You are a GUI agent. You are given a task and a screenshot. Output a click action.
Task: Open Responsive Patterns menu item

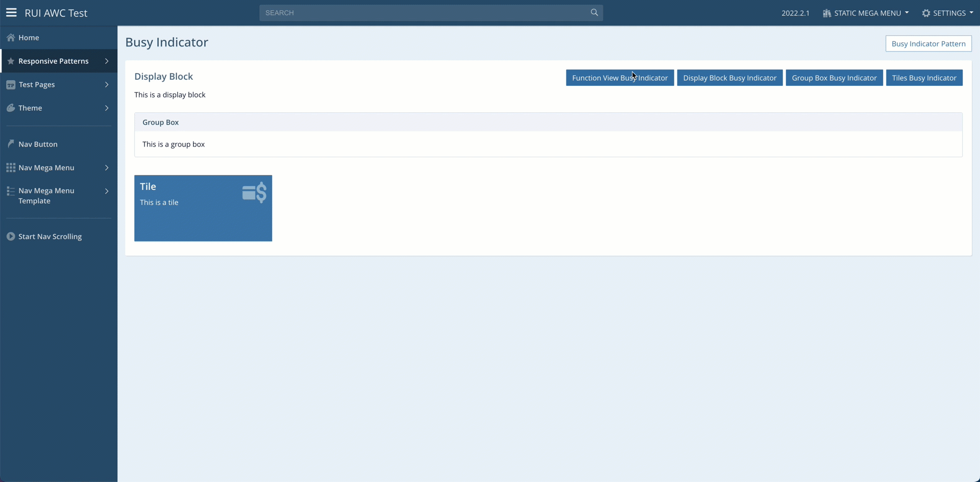pyautogui.click(x=54, y=61)
